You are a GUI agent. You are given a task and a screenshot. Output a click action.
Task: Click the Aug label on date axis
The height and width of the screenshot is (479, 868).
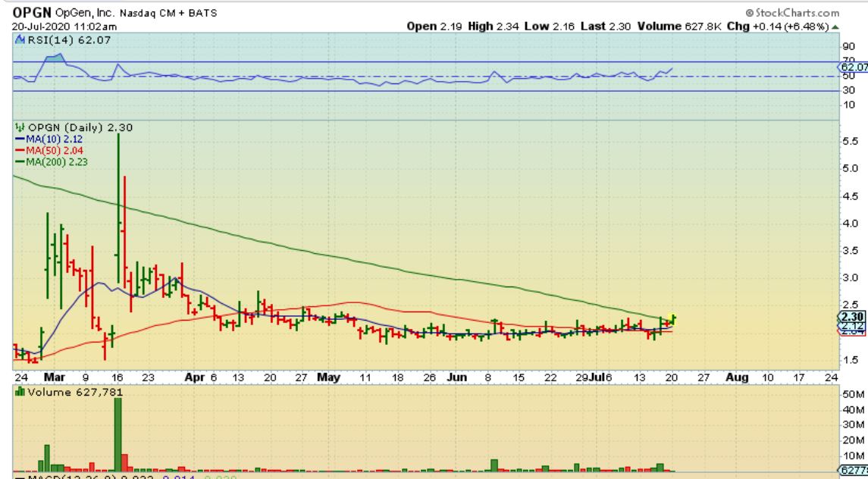point(737,377)
